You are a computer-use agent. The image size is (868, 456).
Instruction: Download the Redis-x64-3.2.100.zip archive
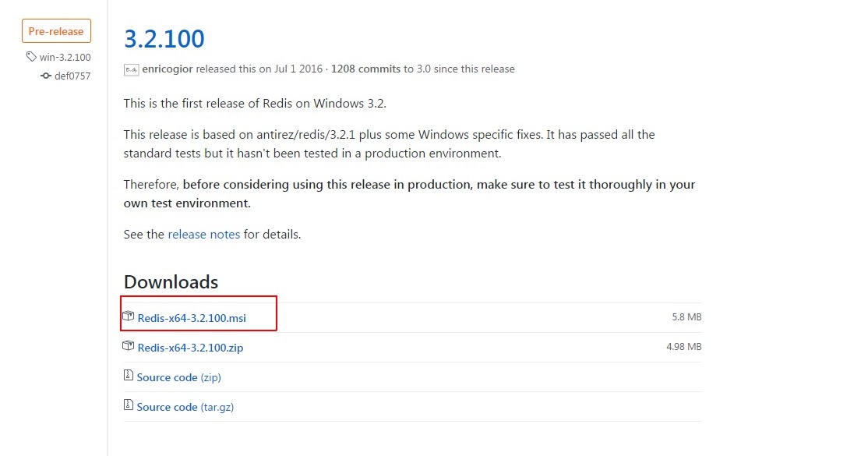tap(190, 347)
